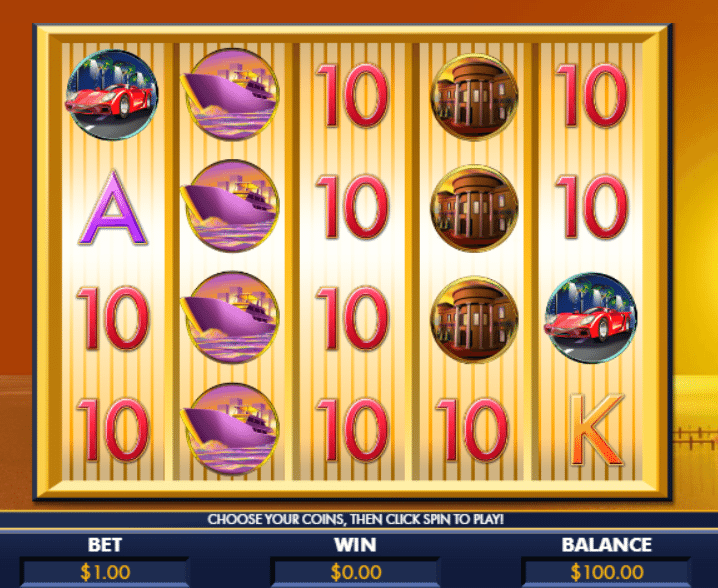
Task: Click the $100.00 balance display
Action: click(x=606, y=572)
